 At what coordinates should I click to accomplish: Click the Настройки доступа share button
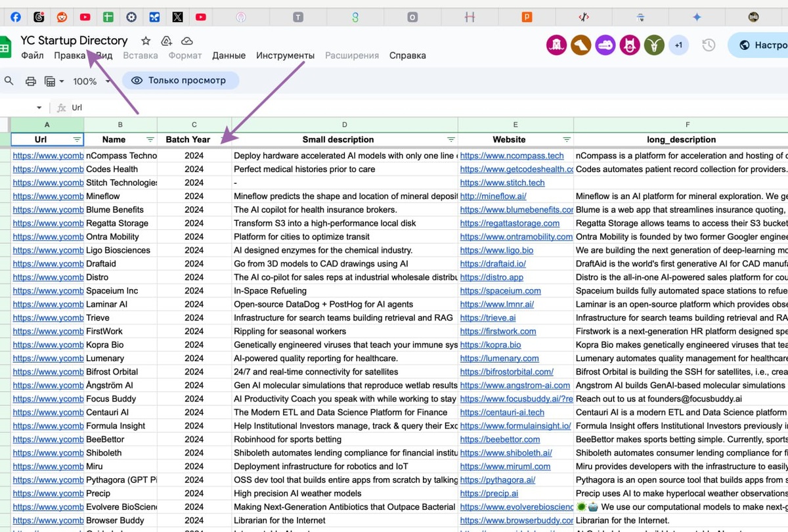758,45
